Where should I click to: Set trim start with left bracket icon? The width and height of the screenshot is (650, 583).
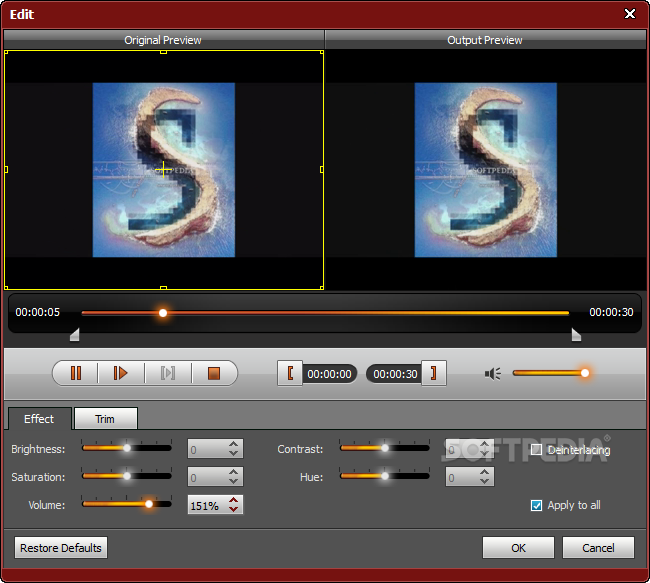point(290,373)
